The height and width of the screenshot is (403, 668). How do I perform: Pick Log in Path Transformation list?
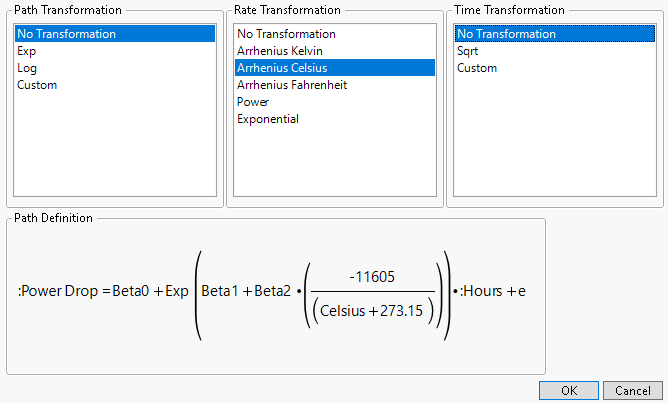pyautogui.click(x=27, y=68)
